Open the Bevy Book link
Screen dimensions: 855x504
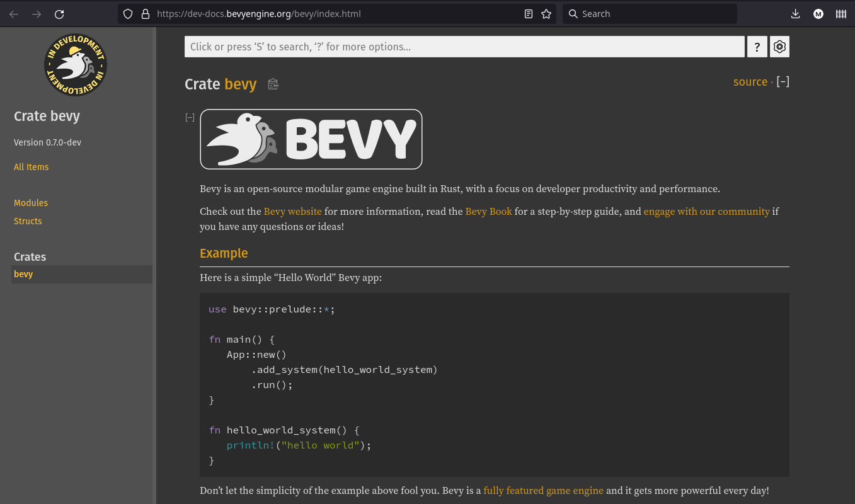click(488, 211)
